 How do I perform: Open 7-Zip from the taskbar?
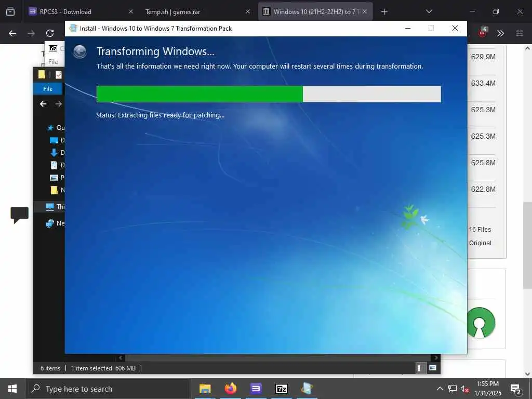282,389
